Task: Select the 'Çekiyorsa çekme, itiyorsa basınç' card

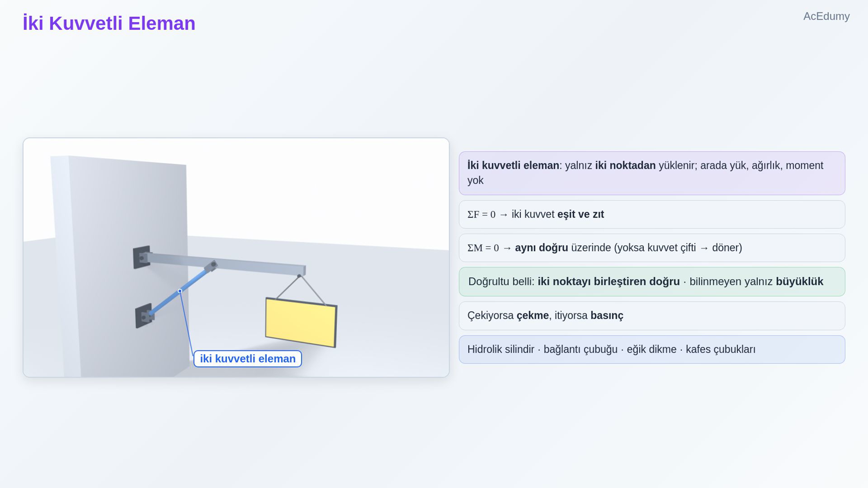Action: point(652,316)
